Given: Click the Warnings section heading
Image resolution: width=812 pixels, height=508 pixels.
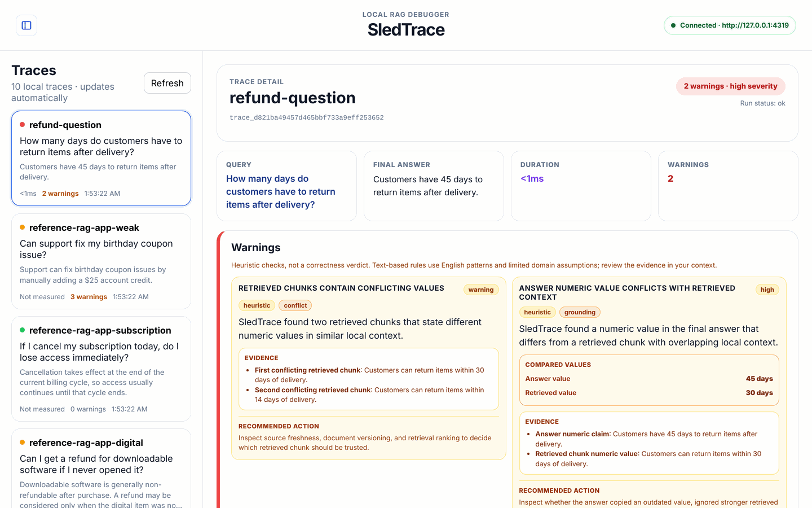Looking at the screenshot, I should pyautogui.click(x=256, y=248).
